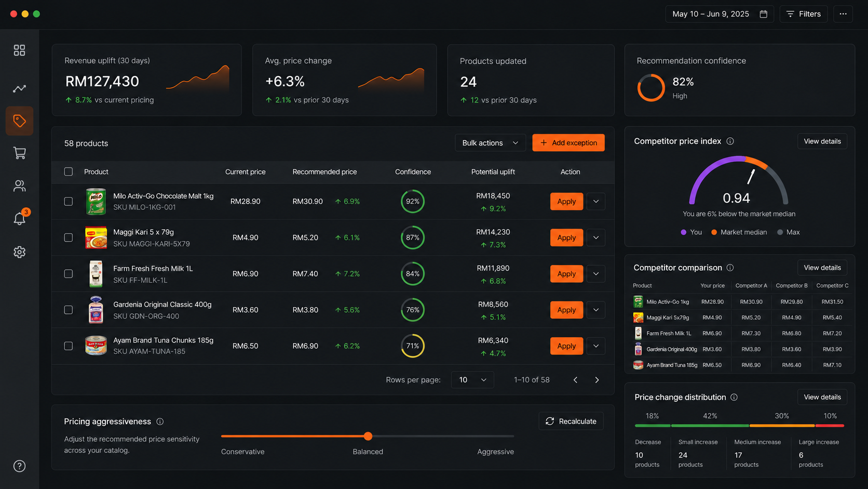Expand options chevron for Farm Fresh Milk row
This screenshot has height=489, width=868.
coord(596,274)
